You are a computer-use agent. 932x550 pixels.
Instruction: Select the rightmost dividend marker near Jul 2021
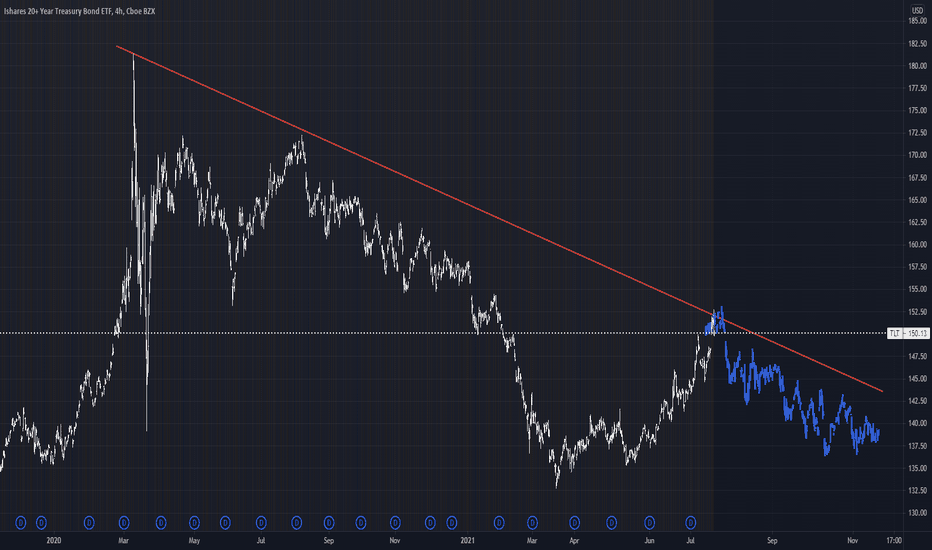691,523
